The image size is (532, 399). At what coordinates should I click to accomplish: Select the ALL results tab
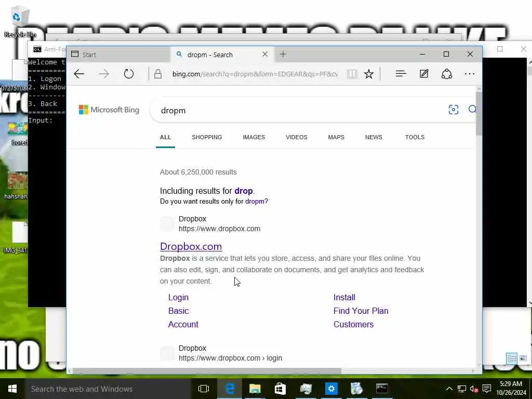165,137
